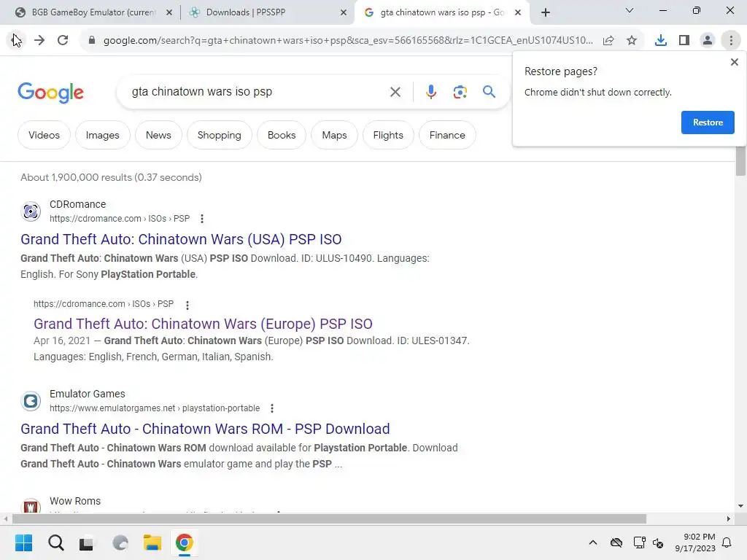747x560 pixels.
Task: Close the Restore pages popup
Action: (735, 62)
